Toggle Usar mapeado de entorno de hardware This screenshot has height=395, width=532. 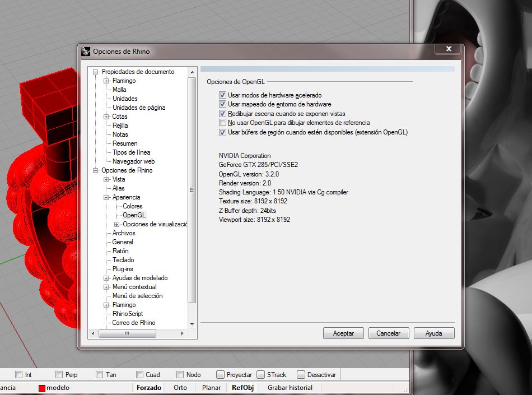click(x=222, y=104)
